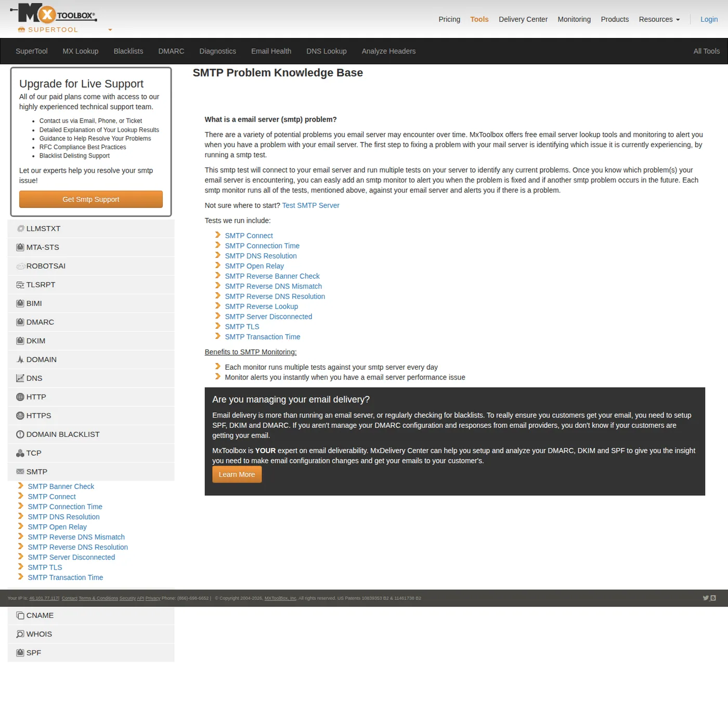
Task: Open the Diagnostics nav tab
Action: click(x=218, y=51)
